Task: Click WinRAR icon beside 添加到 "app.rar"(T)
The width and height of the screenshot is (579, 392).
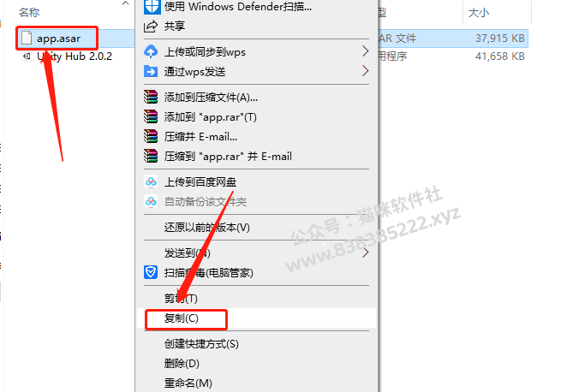Action: click(151, 116)
